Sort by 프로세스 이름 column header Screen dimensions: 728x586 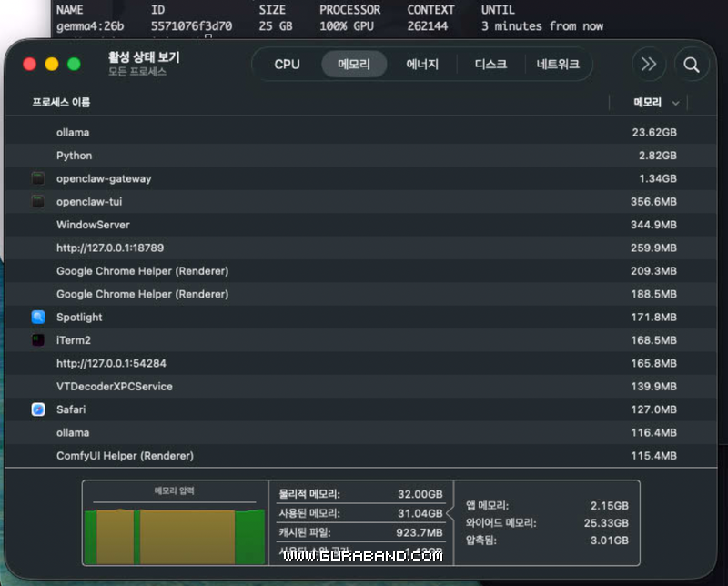coord(62,103)
